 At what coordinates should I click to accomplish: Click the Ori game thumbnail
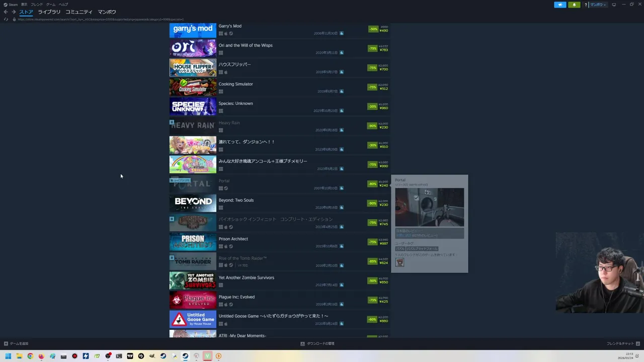[193, 48]
